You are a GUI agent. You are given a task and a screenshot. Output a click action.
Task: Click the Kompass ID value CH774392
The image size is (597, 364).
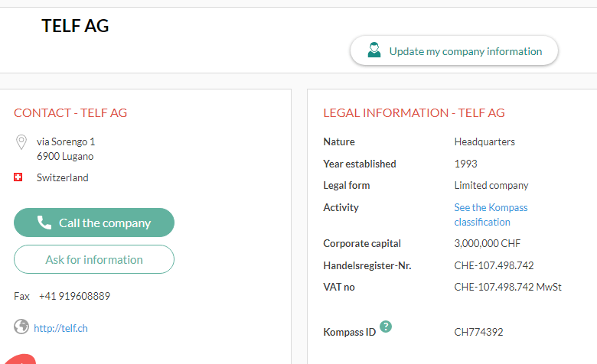(x=478, y=332)
